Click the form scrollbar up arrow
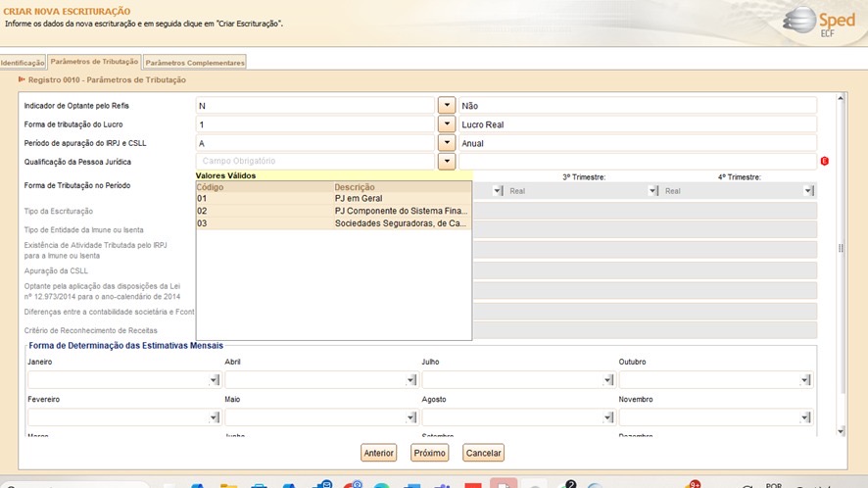This screenshot has width=868, height=488. pos(841,98)
